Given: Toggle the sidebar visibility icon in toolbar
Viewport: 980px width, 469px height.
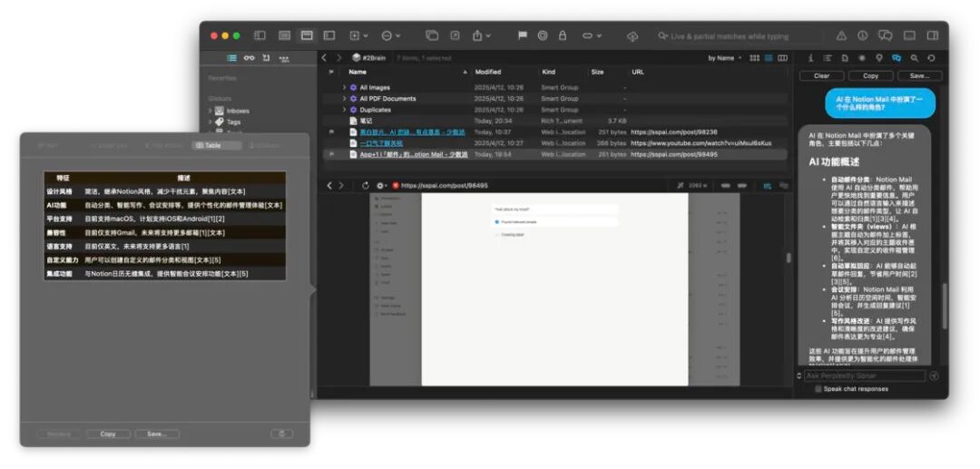Looking at the screenshot, I should (x=260, y=35).
